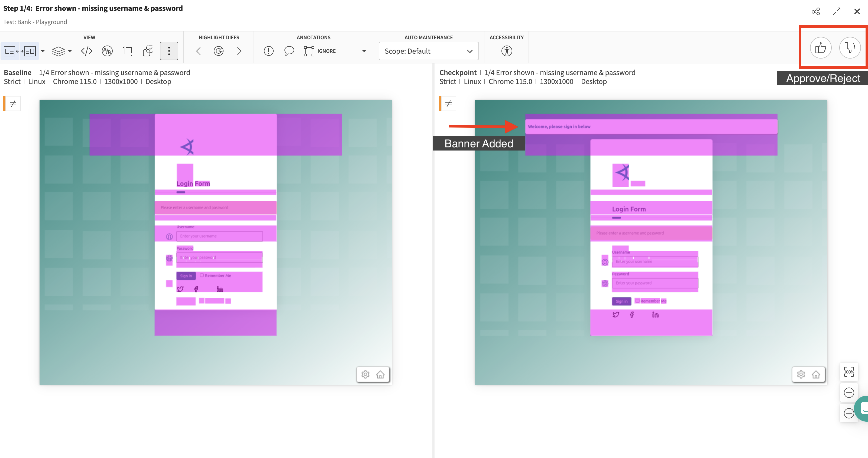This screenshot has height=458, width=868.
Task: Add a remark annotation speech bubble
Action: 289,51
